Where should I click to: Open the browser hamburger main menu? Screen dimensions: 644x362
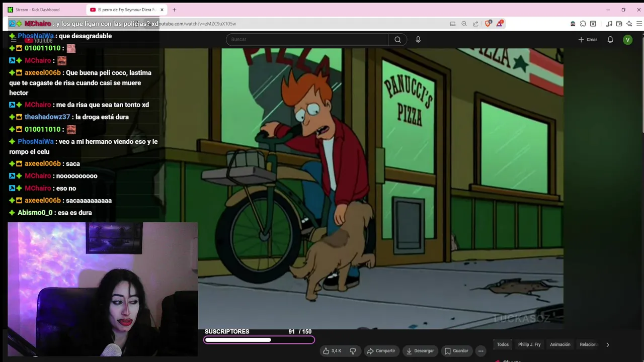[x=639, y=24]
